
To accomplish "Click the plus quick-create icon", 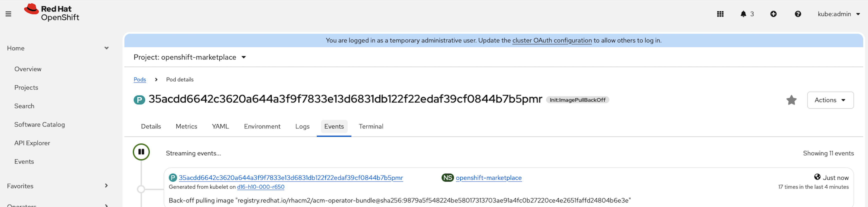I will pos(773,14).
